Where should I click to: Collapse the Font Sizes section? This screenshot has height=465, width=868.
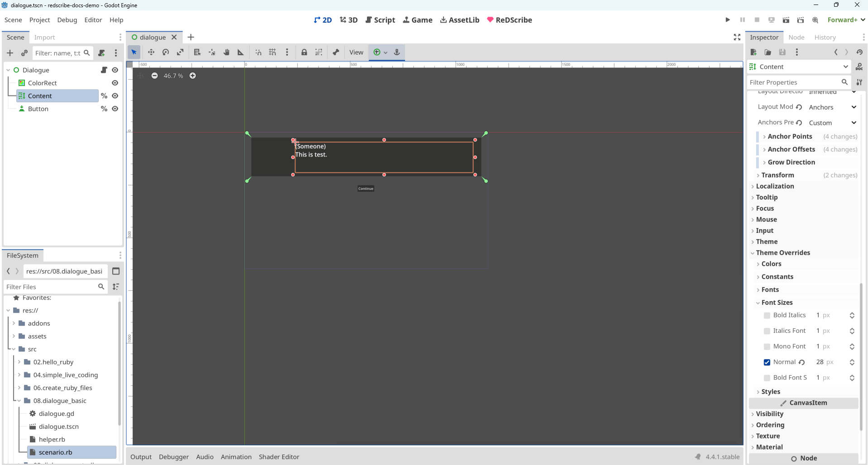777,303
